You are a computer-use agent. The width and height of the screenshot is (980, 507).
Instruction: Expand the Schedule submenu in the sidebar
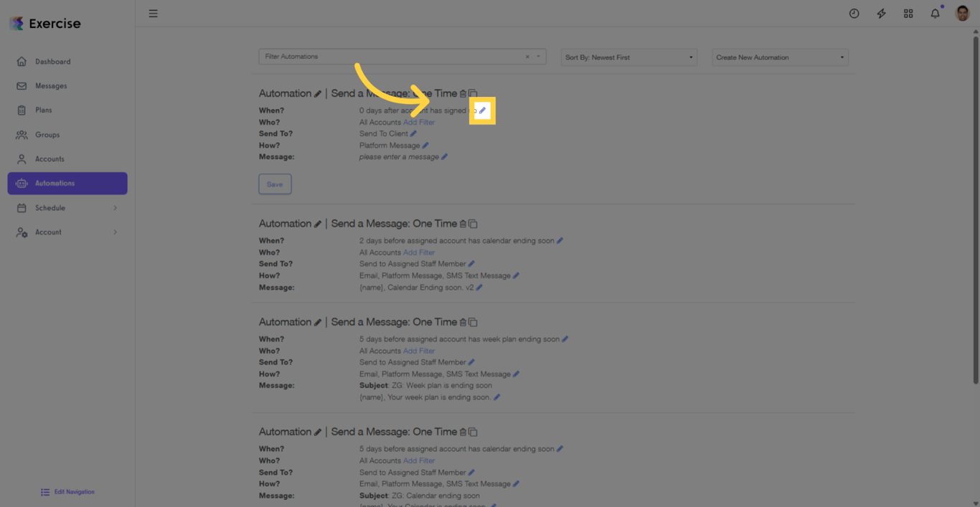[x=115, y=208]
